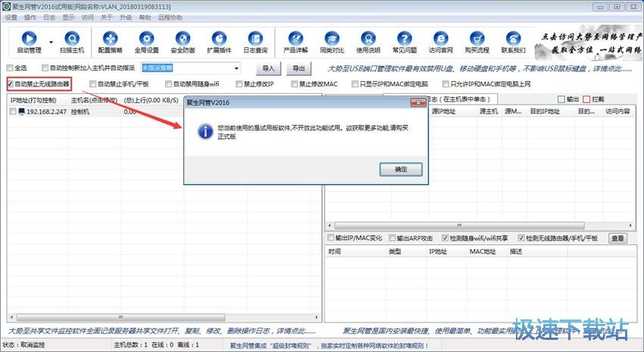
Task: Open the 访问 menu
Action: point(87,17)
